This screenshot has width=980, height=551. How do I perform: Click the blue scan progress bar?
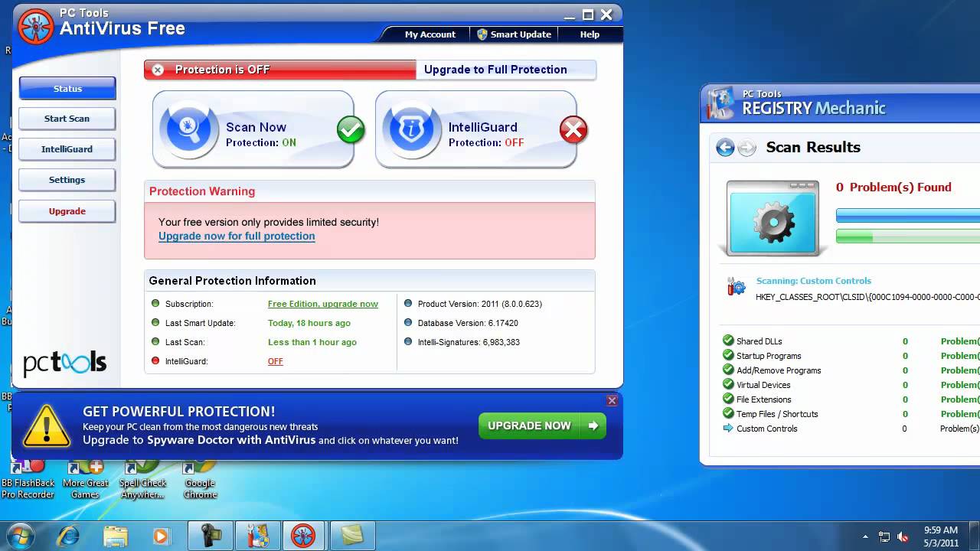pyautogui.click(x=908, y=216)
